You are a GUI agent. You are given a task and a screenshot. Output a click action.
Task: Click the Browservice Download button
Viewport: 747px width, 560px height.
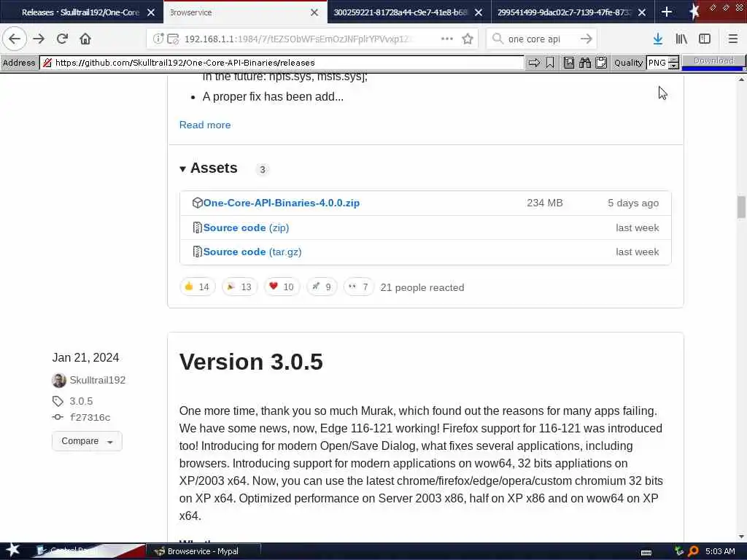[x=713, y=62]
